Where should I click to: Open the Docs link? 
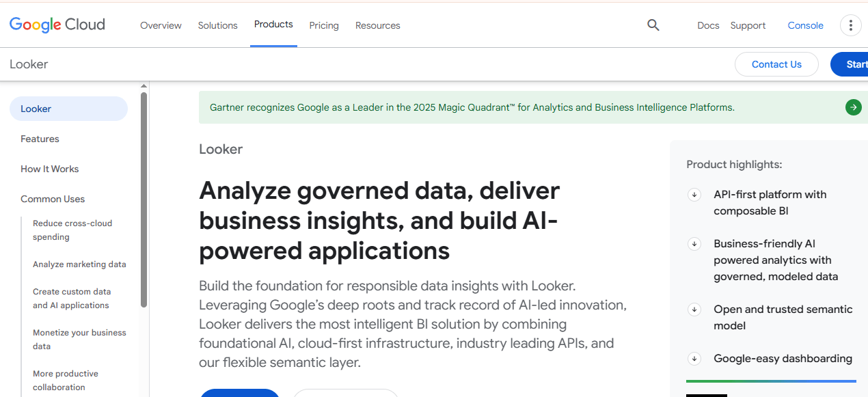point(708,25)
